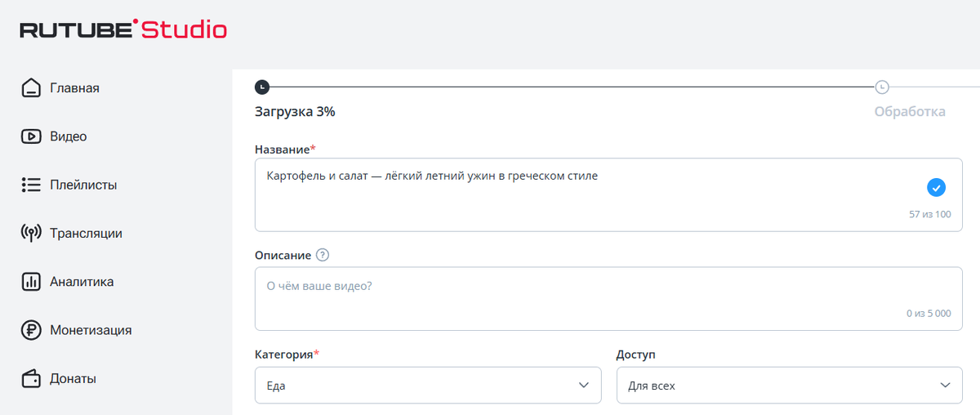Image resolution: width=980 pixels, height=415 pixels.
Task: Click the Донаты wallet icon
Action: click(x=30, y=379)
